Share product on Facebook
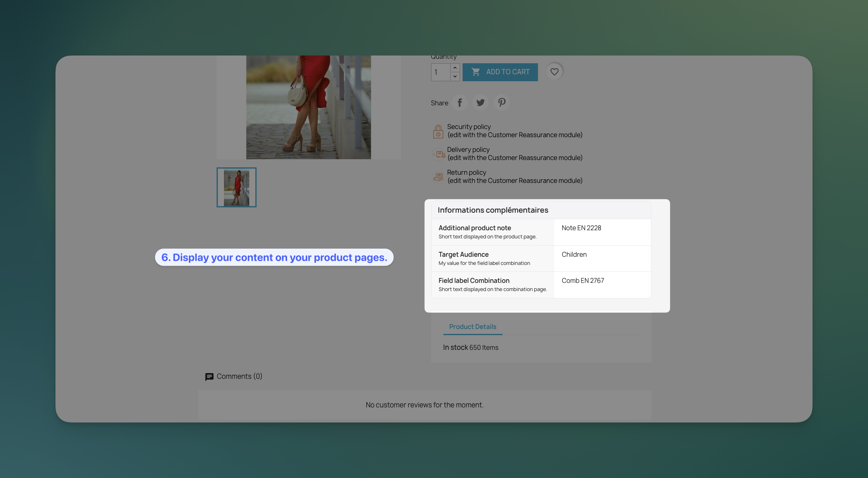This screenshot has width=868, height=478. tap(460, 102)
